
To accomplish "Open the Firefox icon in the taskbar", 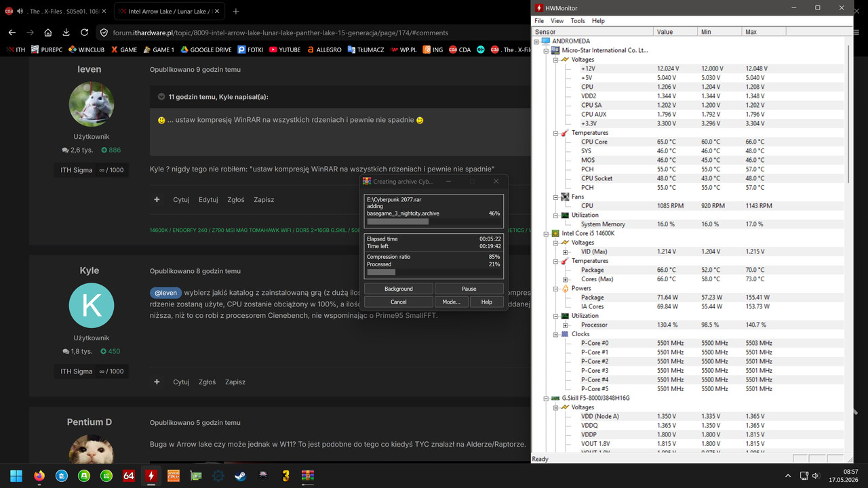I will point(39,476).
